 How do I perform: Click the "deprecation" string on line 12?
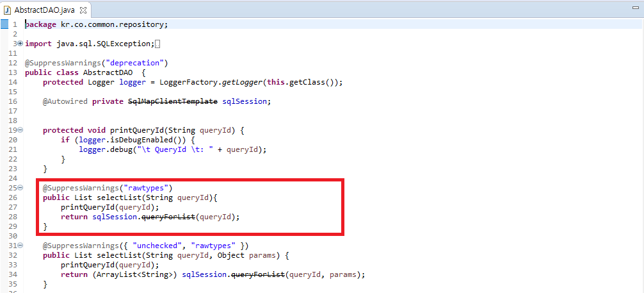pyautogui.click(x=134, y=63)
